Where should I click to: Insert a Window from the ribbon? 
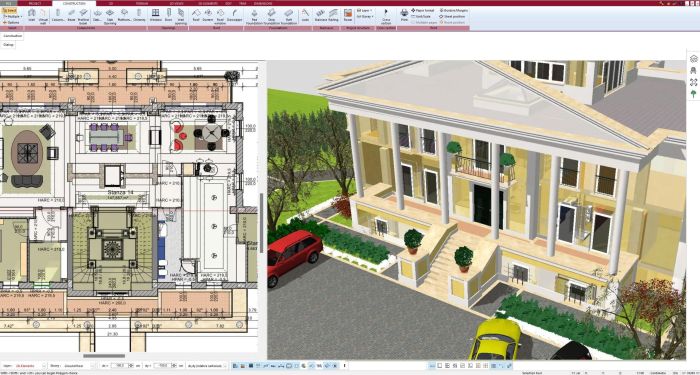pos(155,15)
